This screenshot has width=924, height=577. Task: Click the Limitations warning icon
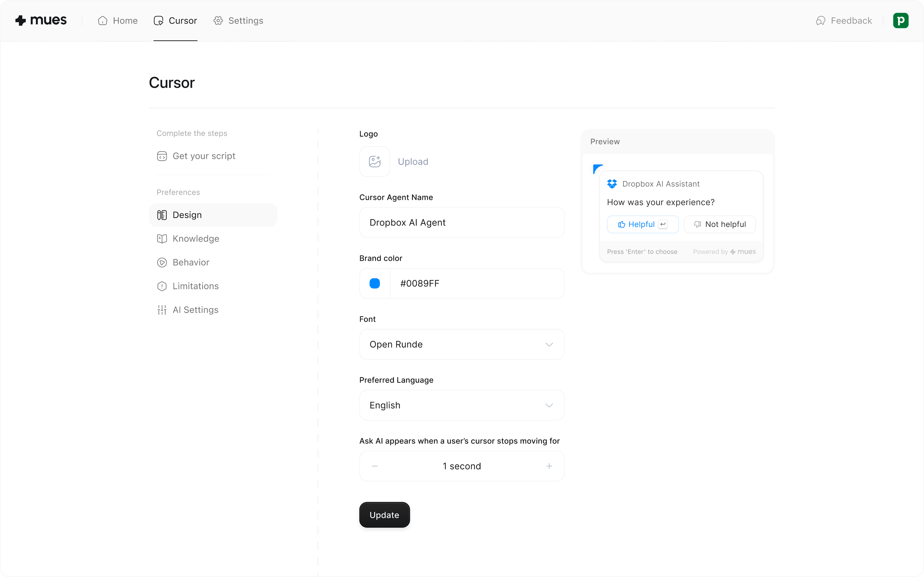(162, 286)
